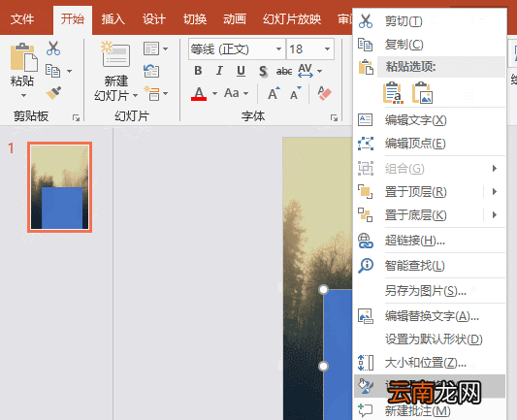Toggle Italic formatting

[x=219, y=71]
